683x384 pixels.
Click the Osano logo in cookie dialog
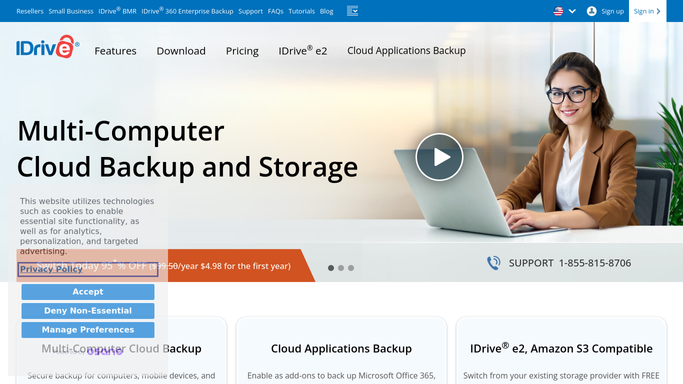[105, 351]
